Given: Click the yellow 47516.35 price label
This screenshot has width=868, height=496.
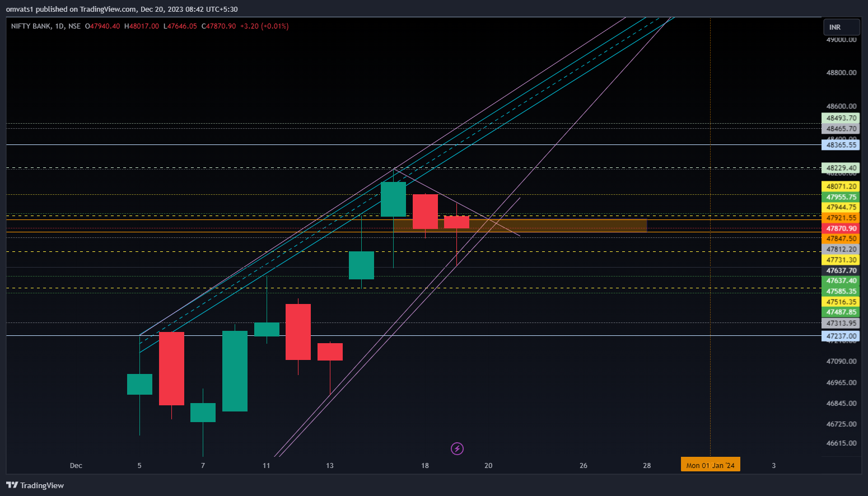Looking at the screenshot, I should point(841,302).
